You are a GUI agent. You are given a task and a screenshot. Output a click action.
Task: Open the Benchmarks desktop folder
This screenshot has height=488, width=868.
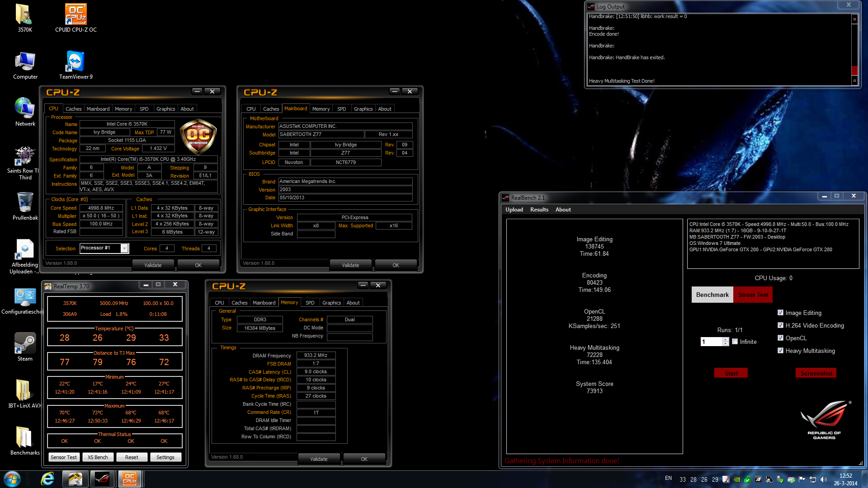[25, 441]
